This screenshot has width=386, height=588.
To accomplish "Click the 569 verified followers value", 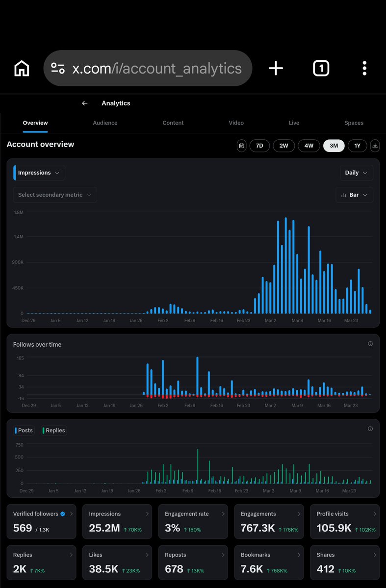I will (x=23, y=528).
